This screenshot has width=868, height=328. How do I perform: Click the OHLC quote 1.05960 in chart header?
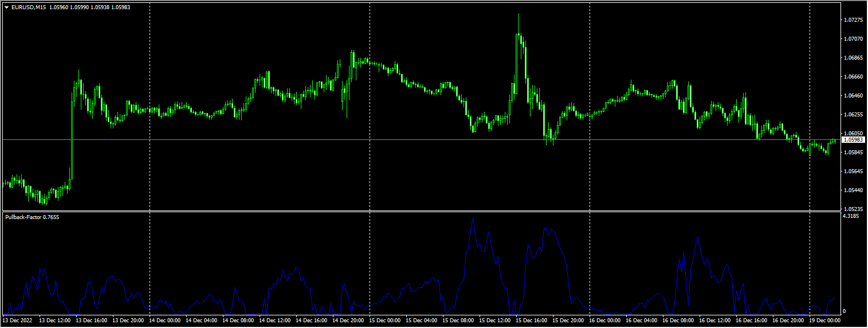point(59,7)
